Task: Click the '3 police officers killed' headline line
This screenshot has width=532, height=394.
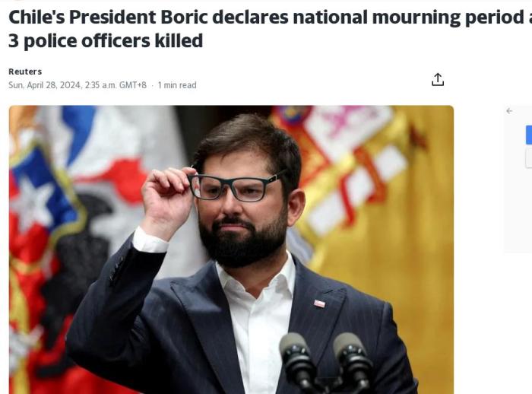Action: (106, 41)
